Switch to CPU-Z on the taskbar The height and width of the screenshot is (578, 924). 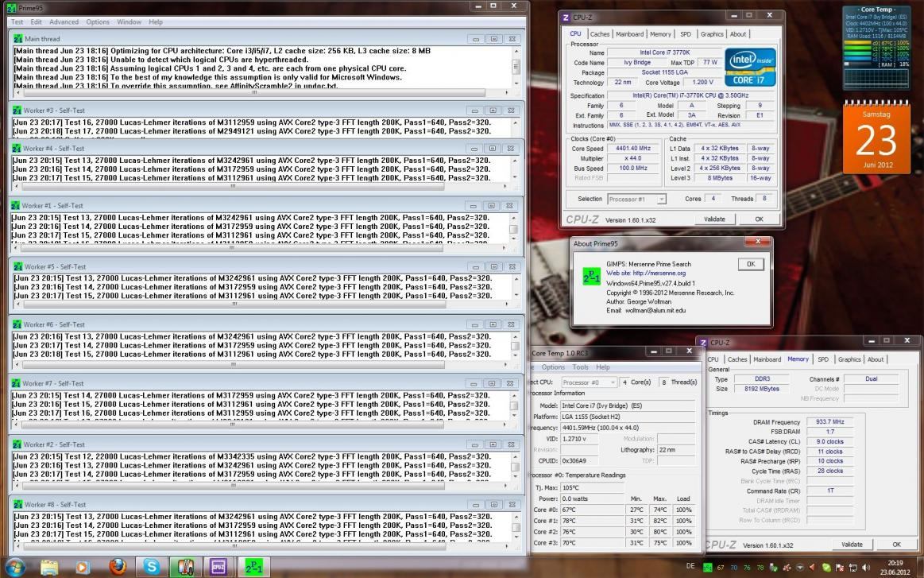pos(218,567)
